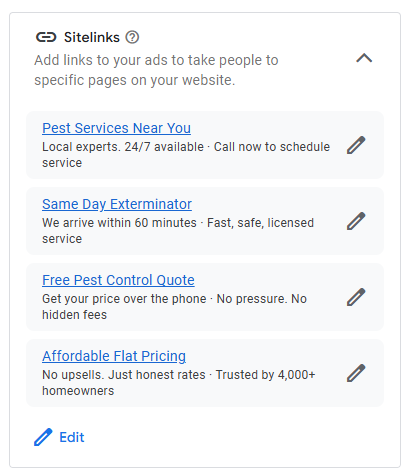Click the Add links to your ads description
This screenshot has width=416, height=469.
[x=156, y=70]
